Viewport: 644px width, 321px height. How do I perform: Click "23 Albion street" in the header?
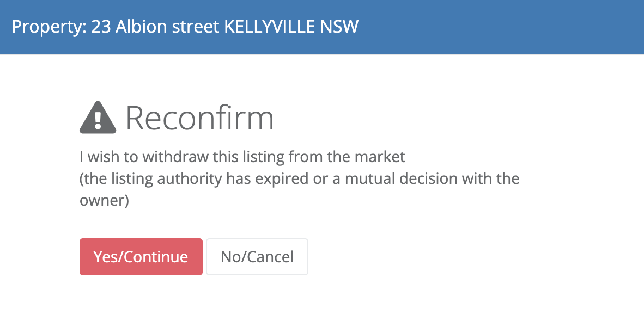155,27
